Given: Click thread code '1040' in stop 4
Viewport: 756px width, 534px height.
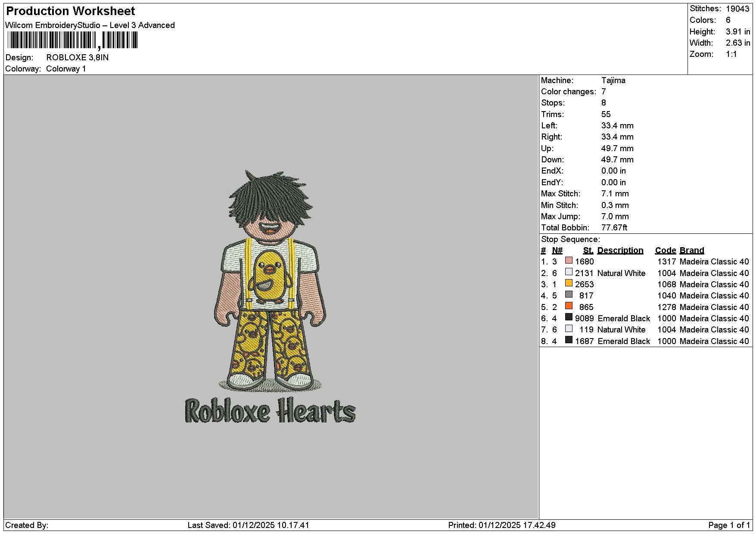Looking at the screenshot, I should point(667,296).
